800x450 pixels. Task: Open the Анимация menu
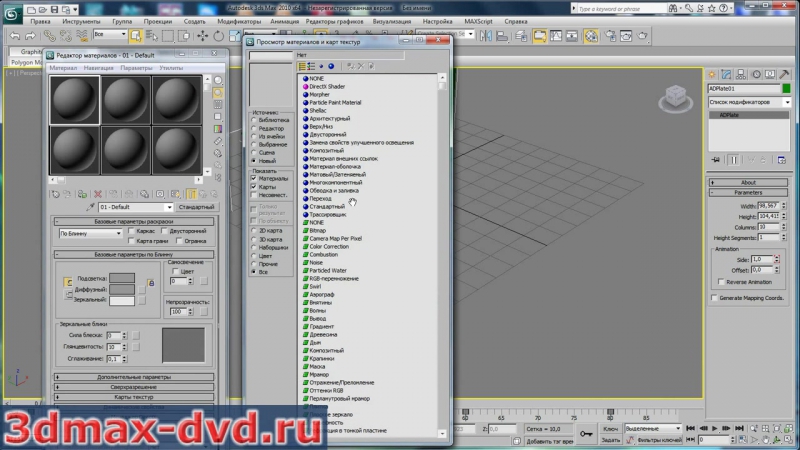(284, 21)
